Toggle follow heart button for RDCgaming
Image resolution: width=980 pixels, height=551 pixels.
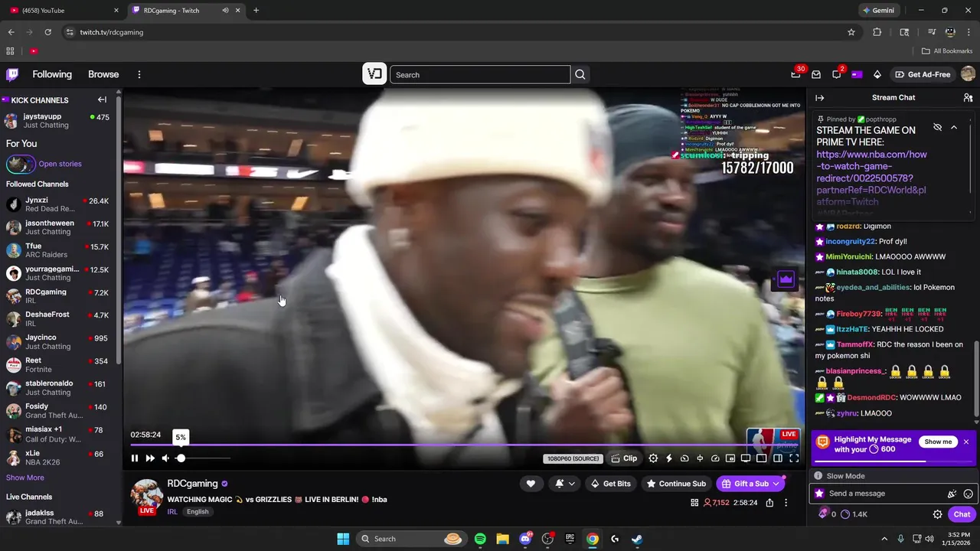click(x=531, y=484)
